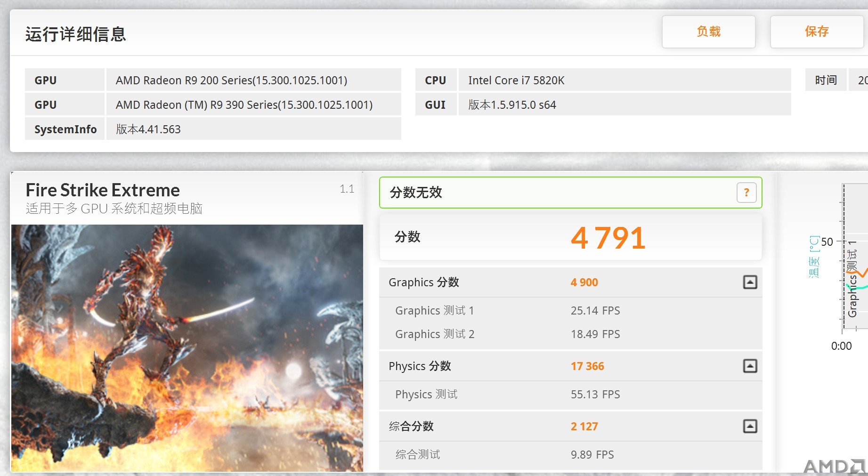Click Physics 测试 value 55.13 FPS

pyautogui.click(x=595, y=395)
